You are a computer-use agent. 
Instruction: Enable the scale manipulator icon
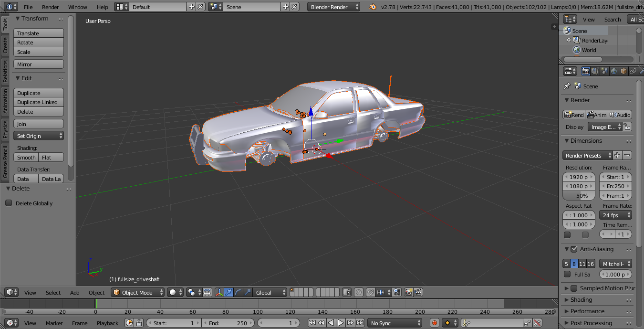[247, 292]
